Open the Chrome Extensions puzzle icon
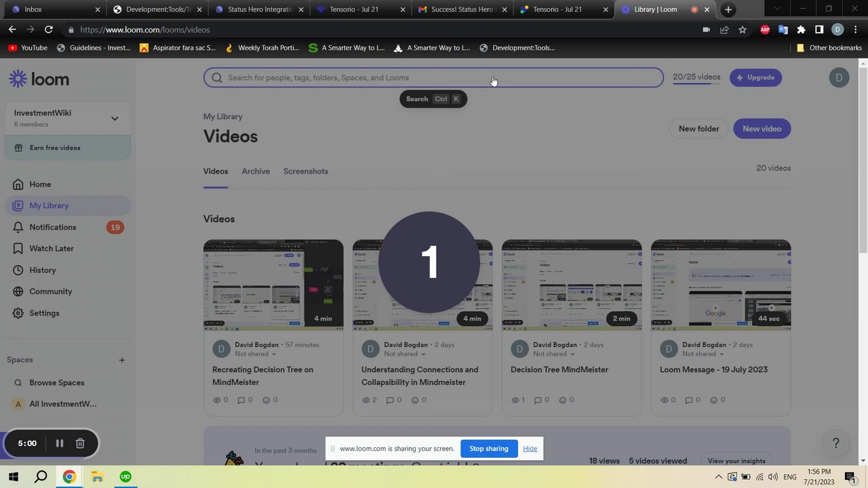 point(801,30)
